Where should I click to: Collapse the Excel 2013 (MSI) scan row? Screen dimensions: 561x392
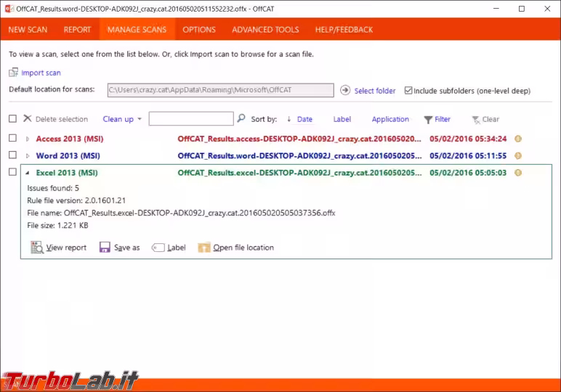pyautogui.click(x=28, y=173)
